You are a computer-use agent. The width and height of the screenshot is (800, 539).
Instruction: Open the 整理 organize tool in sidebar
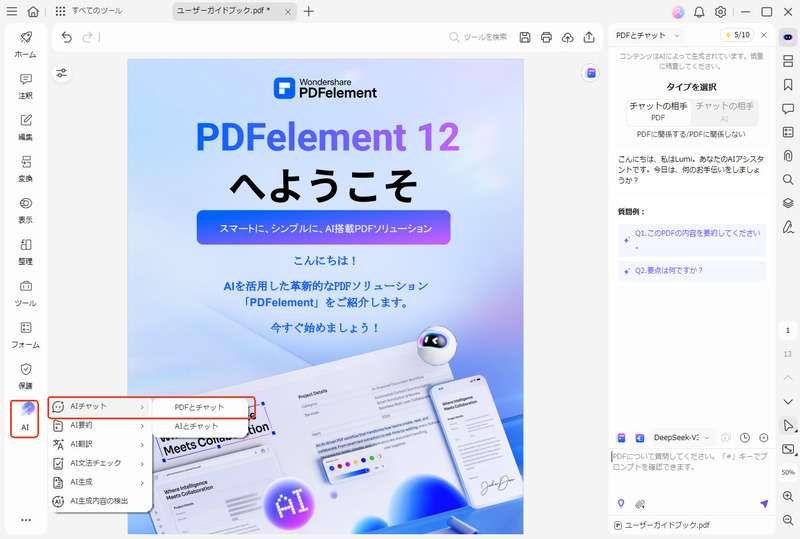26,252
